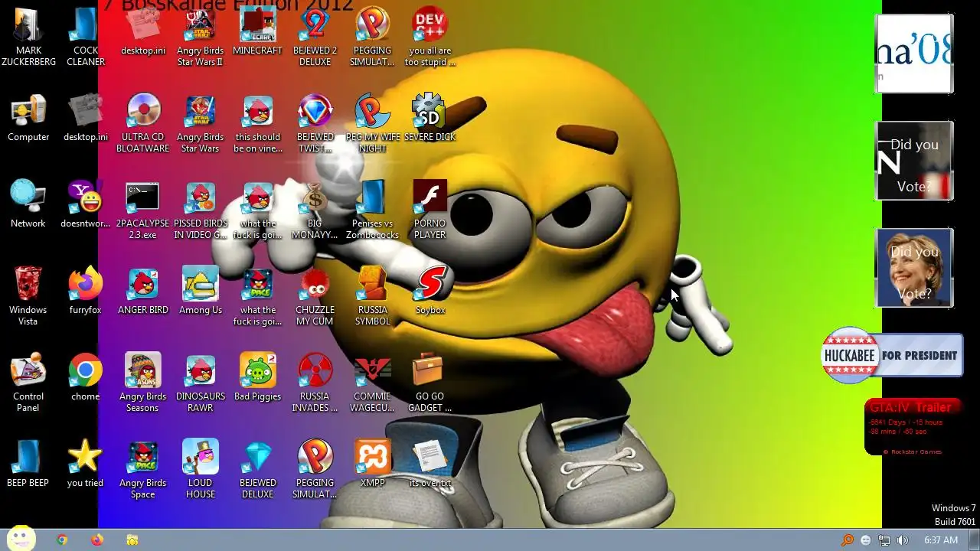980x551 pixels.
Task: Launch the XMPP XAMPP shortcut
Action: (373, 464)
